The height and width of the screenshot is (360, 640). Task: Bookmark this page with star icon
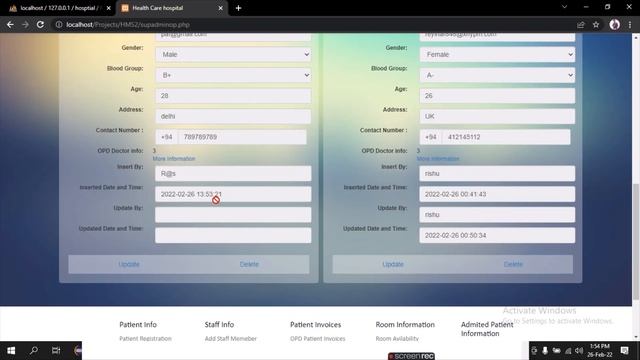pos(596,25)
